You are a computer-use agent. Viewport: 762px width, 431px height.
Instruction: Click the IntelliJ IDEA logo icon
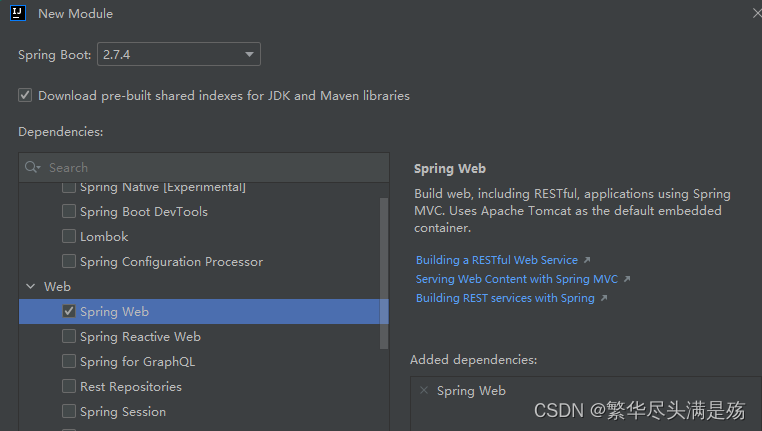(x=18, y=13)
